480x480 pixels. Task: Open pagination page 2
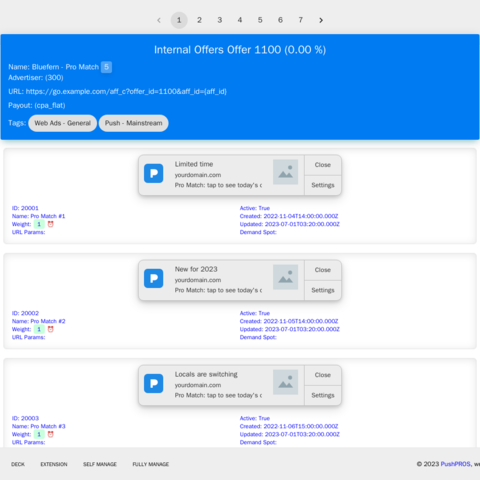pos(199,20)
